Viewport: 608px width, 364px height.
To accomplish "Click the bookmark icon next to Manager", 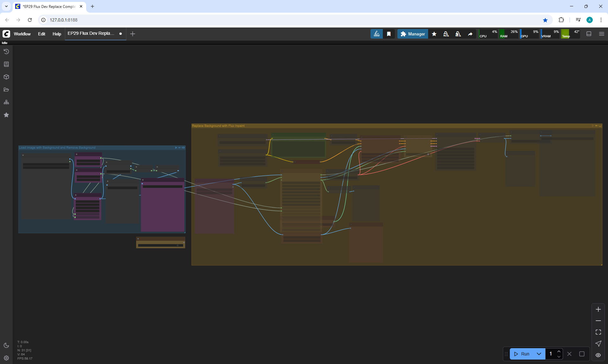I will (x=389, y=34).
